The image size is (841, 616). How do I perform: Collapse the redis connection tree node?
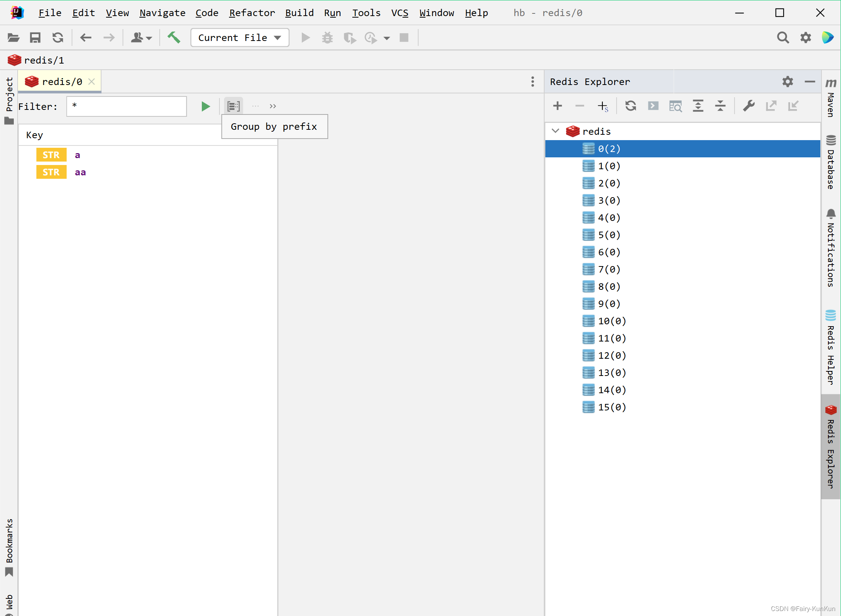tap(555, 131)
